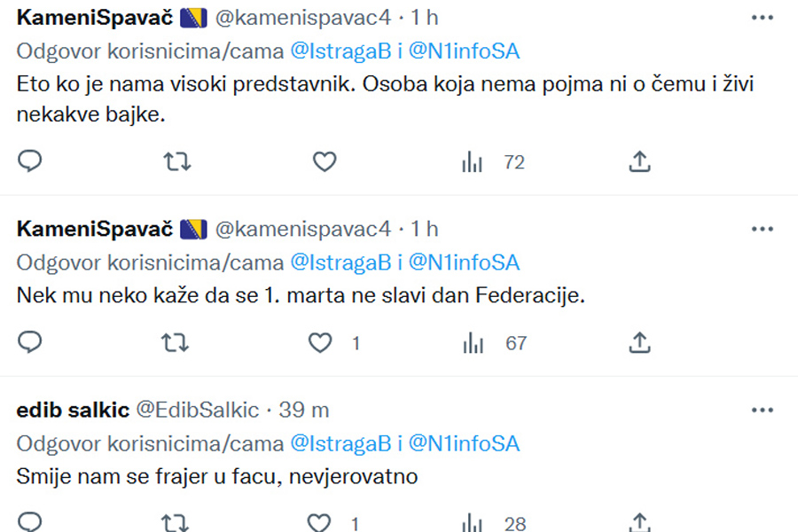This screenshot has height=532, width=798.
Task: Open the 39 m timestamp permalink
Action: (304, 410)
